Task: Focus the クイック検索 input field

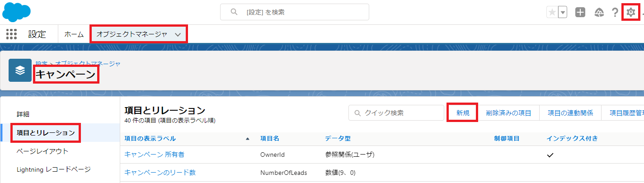Action: pos(396,113)
